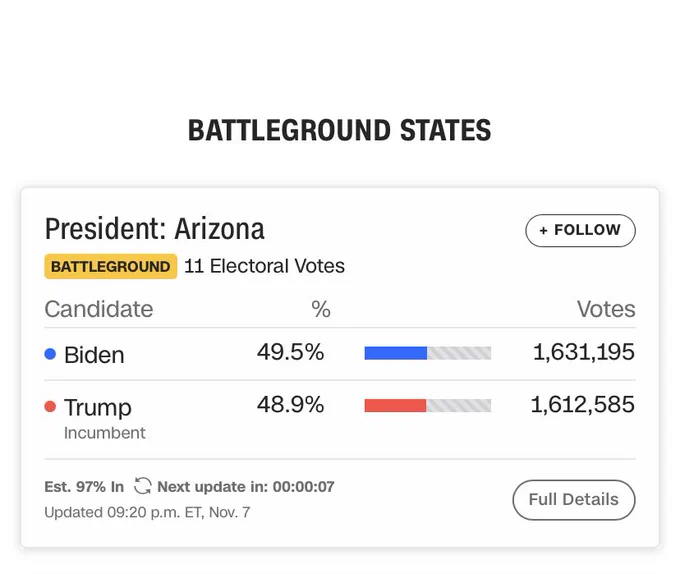680x574 pixels.
Task: Select the Biden candidate name
Action: click(94, 355)
